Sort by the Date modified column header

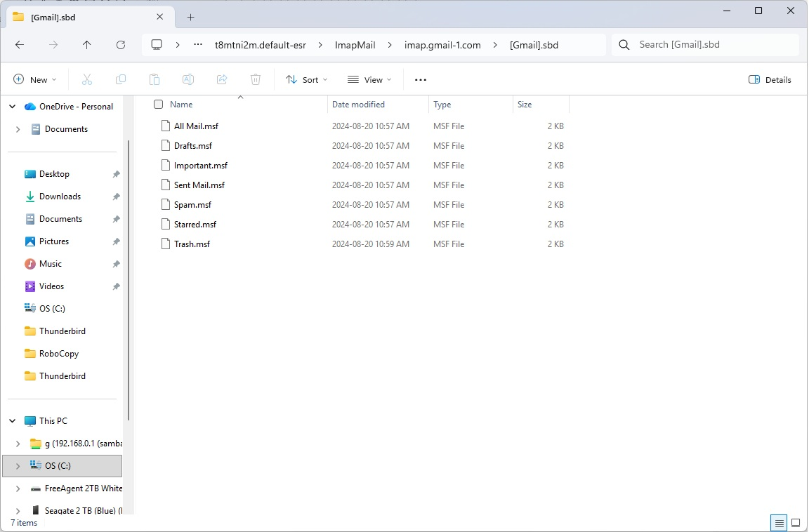coord(358,105)
